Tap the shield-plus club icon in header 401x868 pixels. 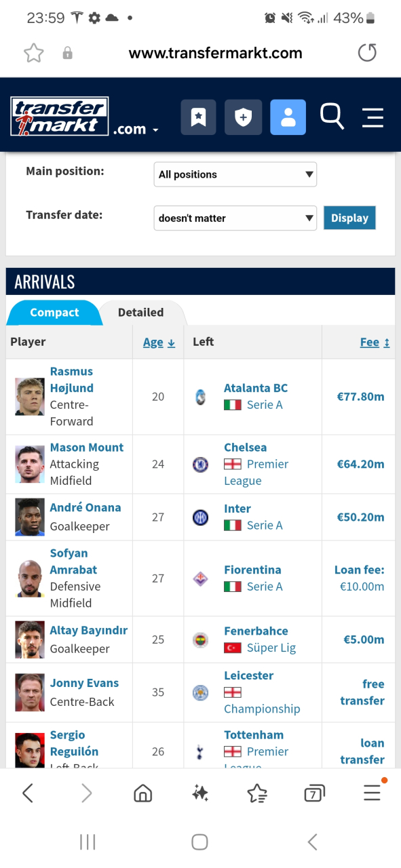[x=243, y=117]
